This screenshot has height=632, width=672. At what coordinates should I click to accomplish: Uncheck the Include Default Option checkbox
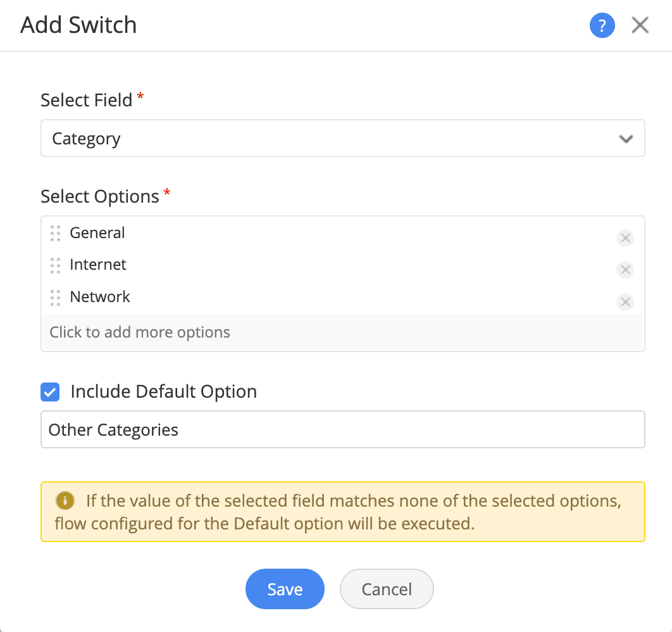coord(50,392)
